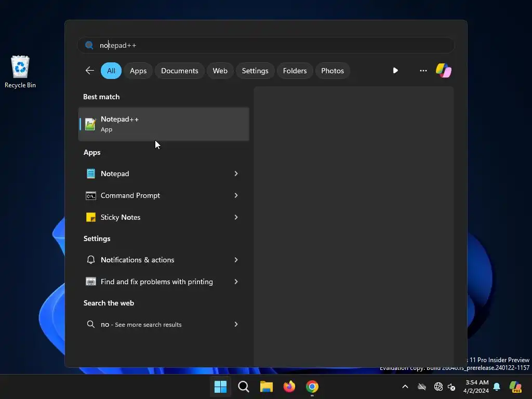Screen dimensions: 532x399
Task: Expand Notifications & actions chevron
Action: (236, 260)
